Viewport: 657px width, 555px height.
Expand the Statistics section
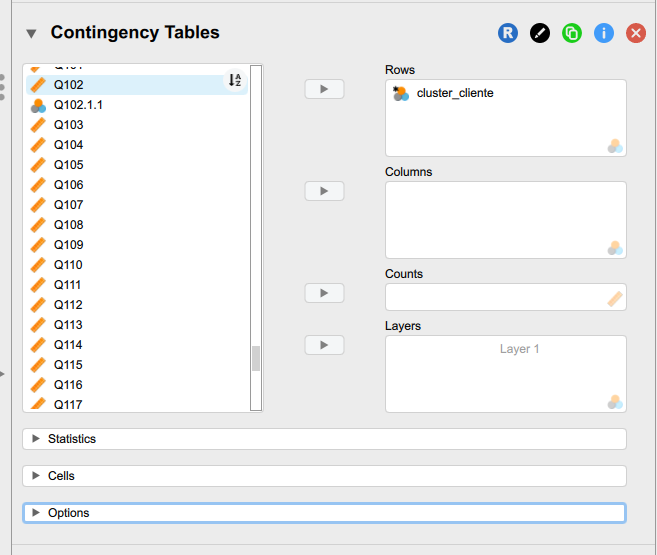click(x=72, y=439)
